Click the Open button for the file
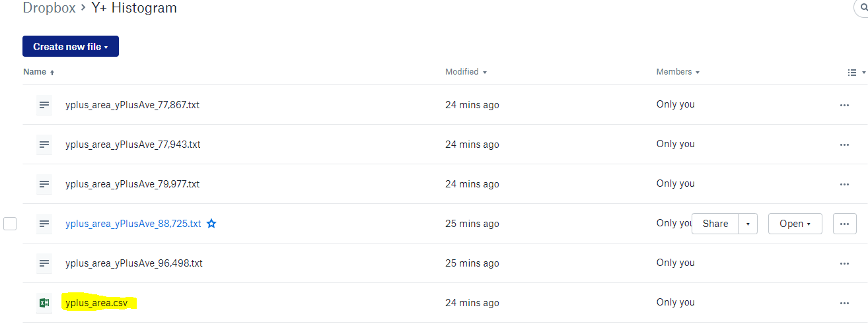The image size is (868, 324). [x=795, y=224]
